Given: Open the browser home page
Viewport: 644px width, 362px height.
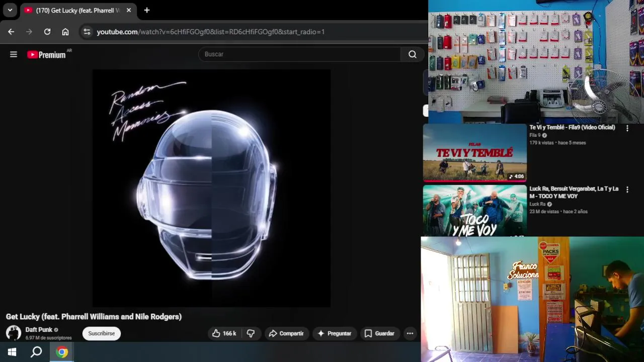Looking at the screenshot, I should (x=65, y=32).
